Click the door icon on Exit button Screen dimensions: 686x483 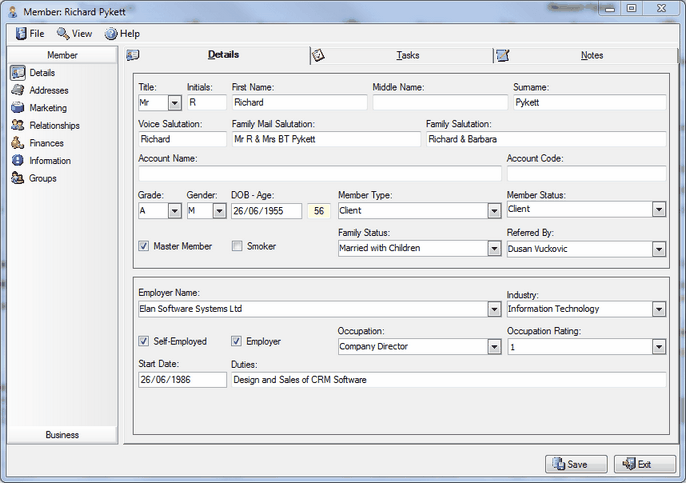point(629,464)
